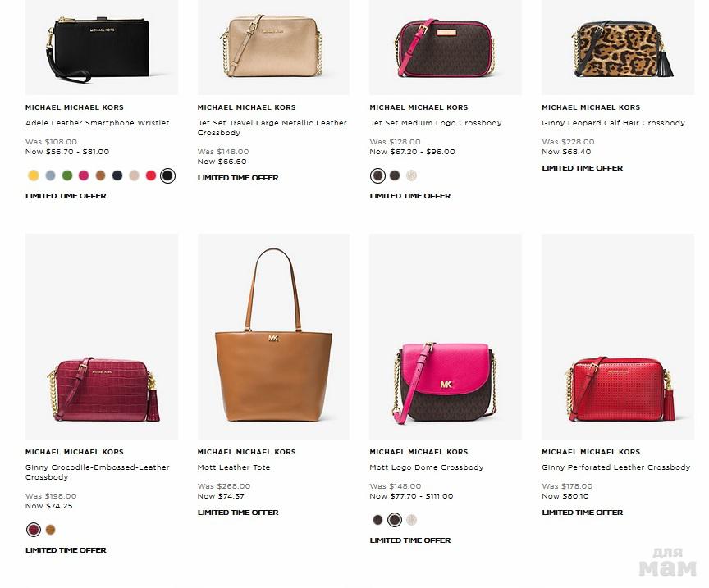Select the vanilla swatch for Mott Logo Dome Crossbody
Screen dimensions: 709x588
point(411,520)
